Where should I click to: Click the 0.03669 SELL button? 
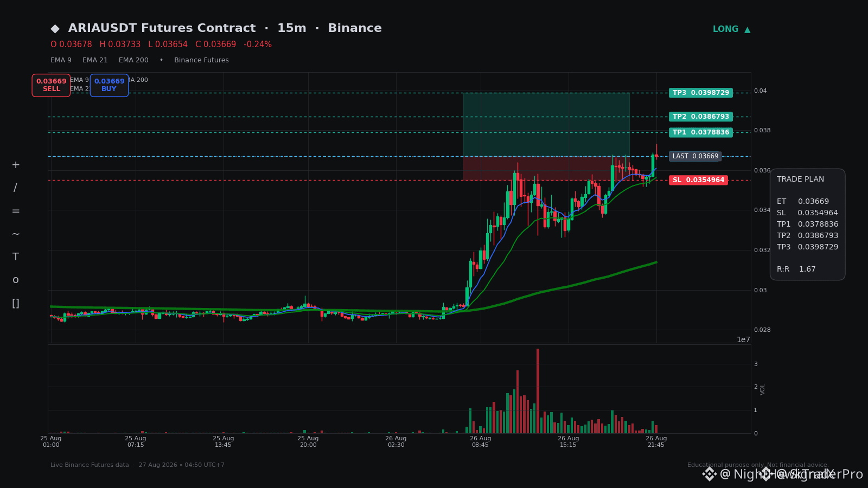coord(51,85)
